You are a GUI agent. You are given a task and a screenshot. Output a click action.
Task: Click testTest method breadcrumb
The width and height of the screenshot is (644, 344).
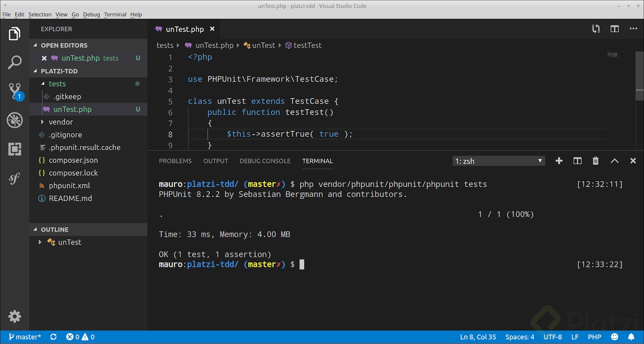pyautogui.click(x=304, y=45)
